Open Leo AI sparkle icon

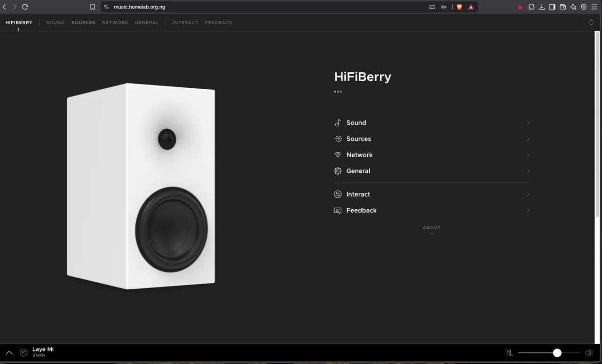(x=573, y=7)
